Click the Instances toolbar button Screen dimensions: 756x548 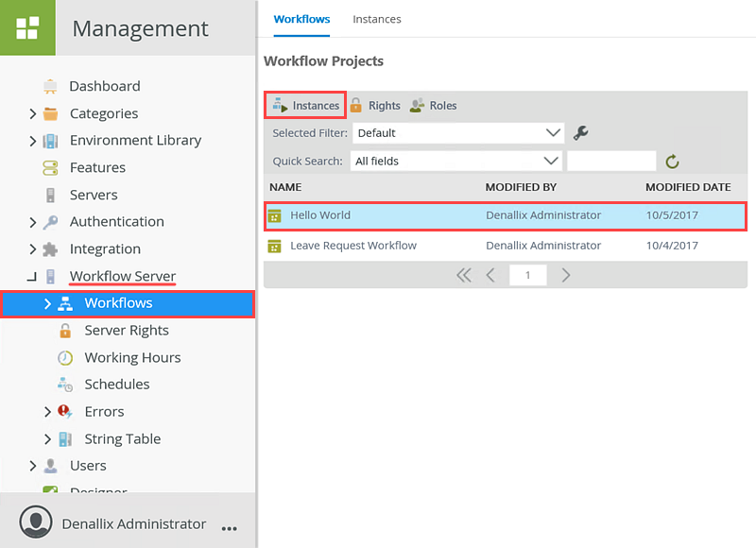pos(305,106)
